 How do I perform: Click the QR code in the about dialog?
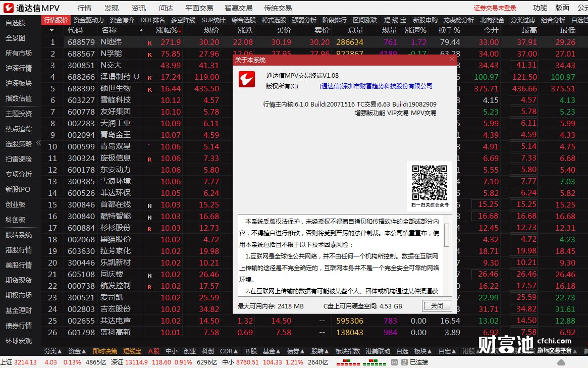pyautogui.click(x=430, y=183)
